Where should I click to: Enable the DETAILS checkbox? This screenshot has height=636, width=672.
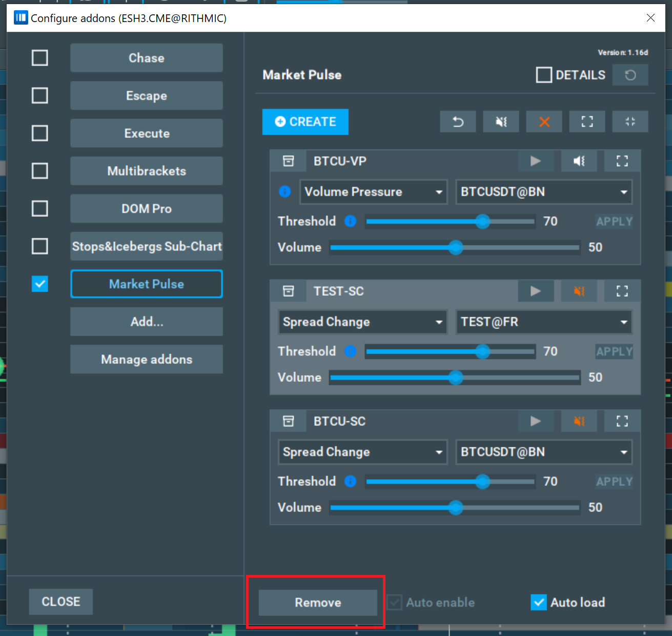[544, 75]
